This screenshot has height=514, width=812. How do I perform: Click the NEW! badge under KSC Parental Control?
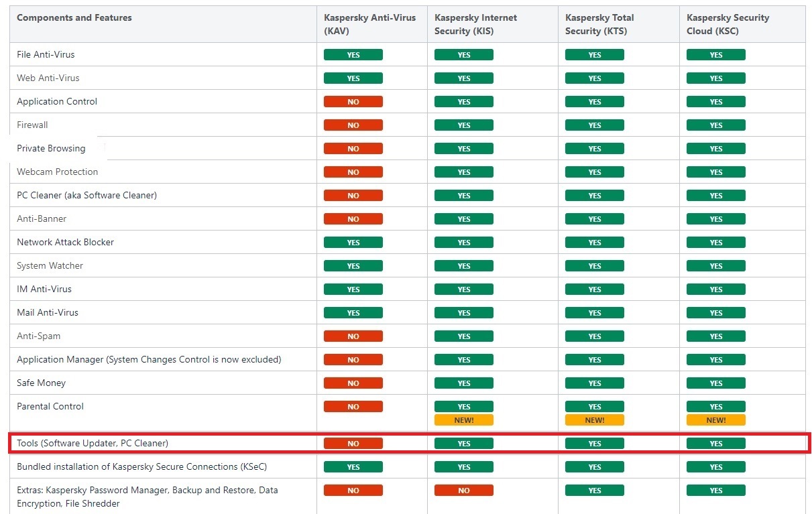pyautogui.click(x=715, y=420)
